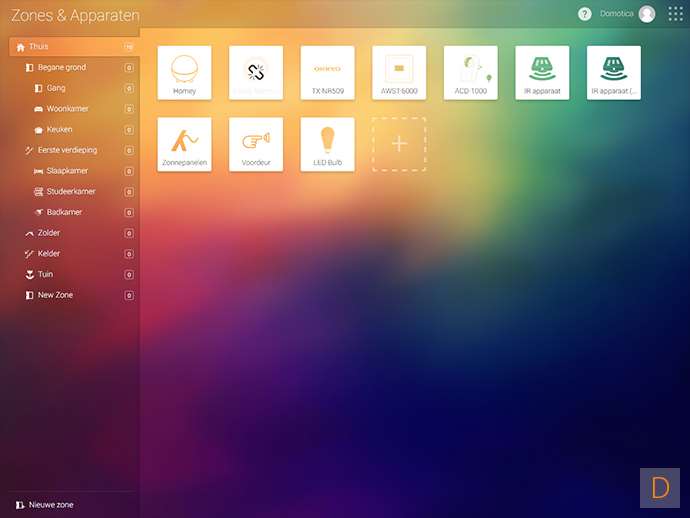
Task: Select the Begane grond zone
Action: click(x=74, y=67)
